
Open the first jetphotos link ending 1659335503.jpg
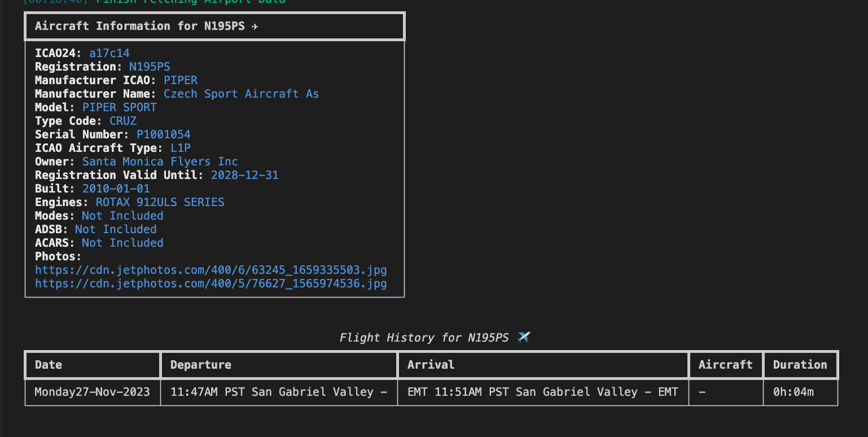[211, 270]
